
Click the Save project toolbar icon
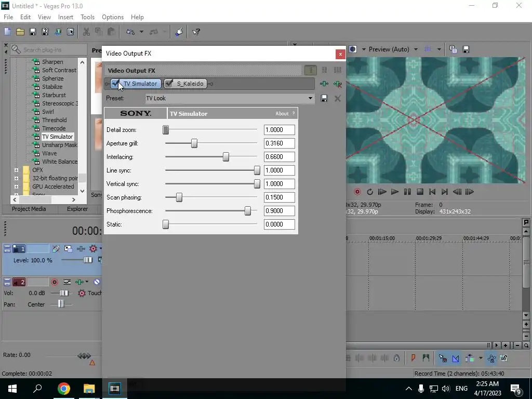[33, 32]
